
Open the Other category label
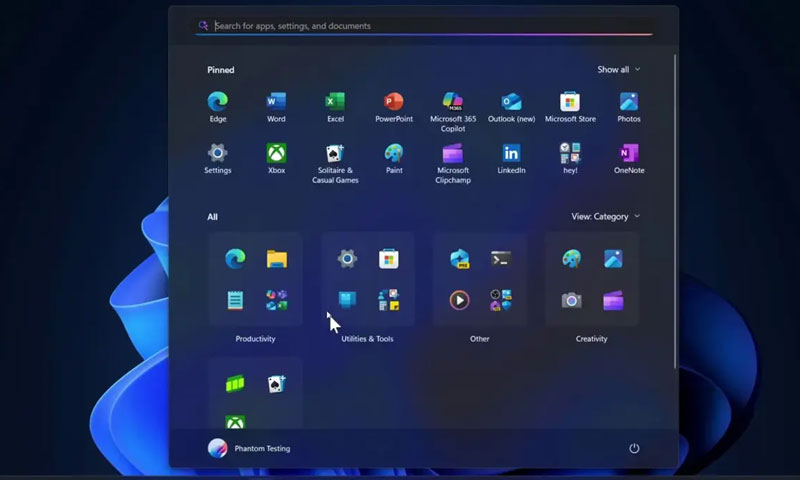coord(480,339)
